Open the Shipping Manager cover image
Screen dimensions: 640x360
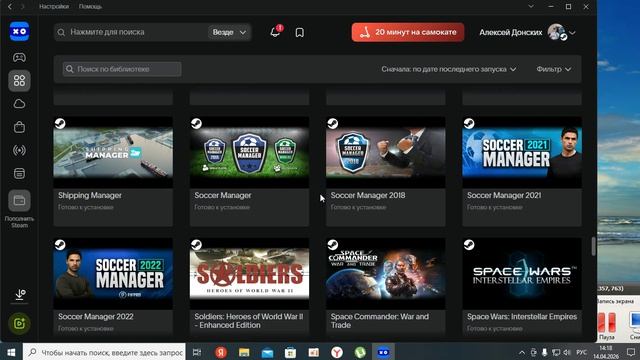113,152
